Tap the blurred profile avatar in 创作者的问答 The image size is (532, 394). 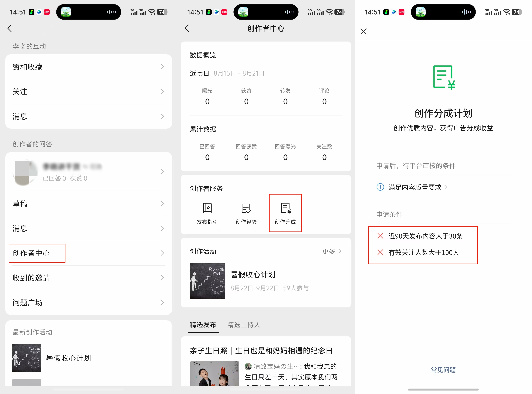click(x=25, y=172)
